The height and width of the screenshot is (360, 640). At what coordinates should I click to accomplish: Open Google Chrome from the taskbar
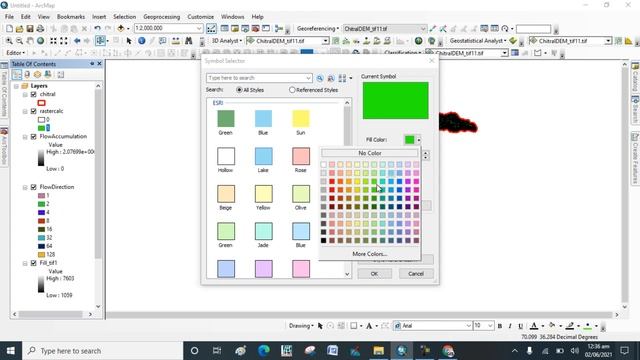448,351
